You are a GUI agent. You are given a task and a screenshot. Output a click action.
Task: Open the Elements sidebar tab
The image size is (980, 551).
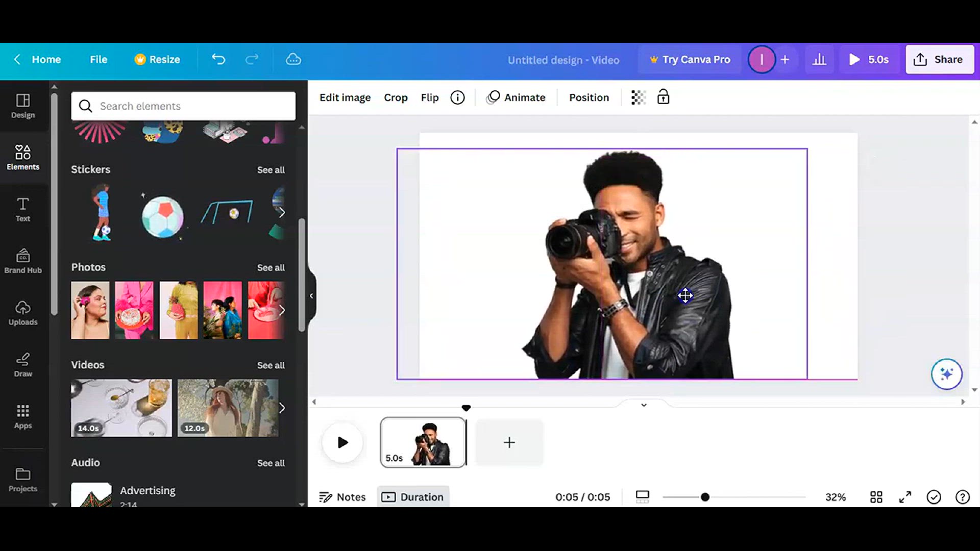pos(23,157)
